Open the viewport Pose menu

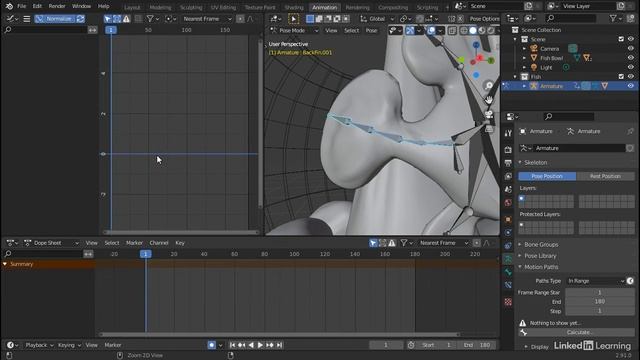(x=371, y=30)
